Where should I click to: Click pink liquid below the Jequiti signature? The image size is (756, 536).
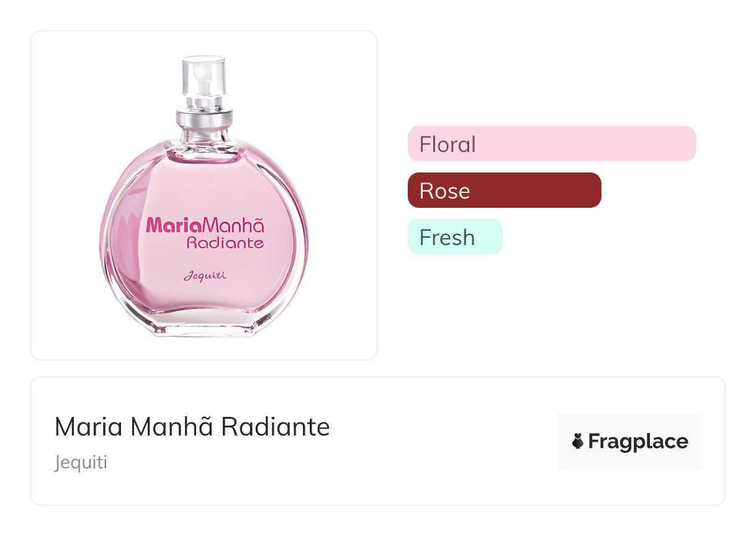pos(205,298)
